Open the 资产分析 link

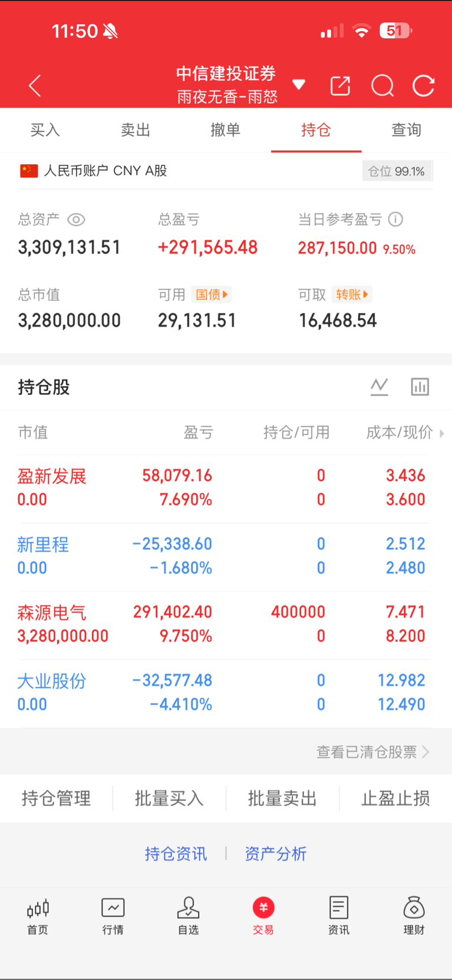pos(275,854)
